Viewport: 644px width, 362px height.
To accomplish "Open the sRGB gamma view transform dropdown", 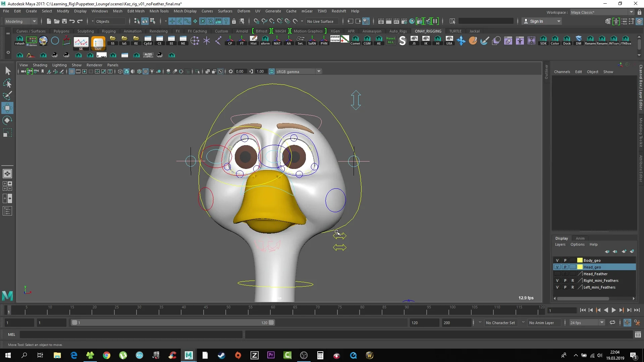I will [x=299, y=71].
